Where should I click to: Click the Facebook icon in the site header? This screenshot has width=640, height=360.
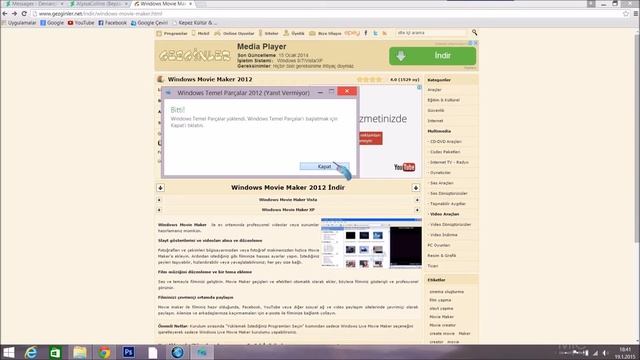tap(365, 33)
